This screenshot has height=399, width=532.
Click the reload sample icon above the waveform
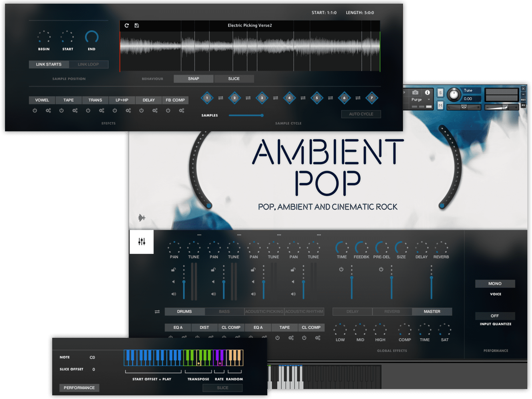point(127,26)
